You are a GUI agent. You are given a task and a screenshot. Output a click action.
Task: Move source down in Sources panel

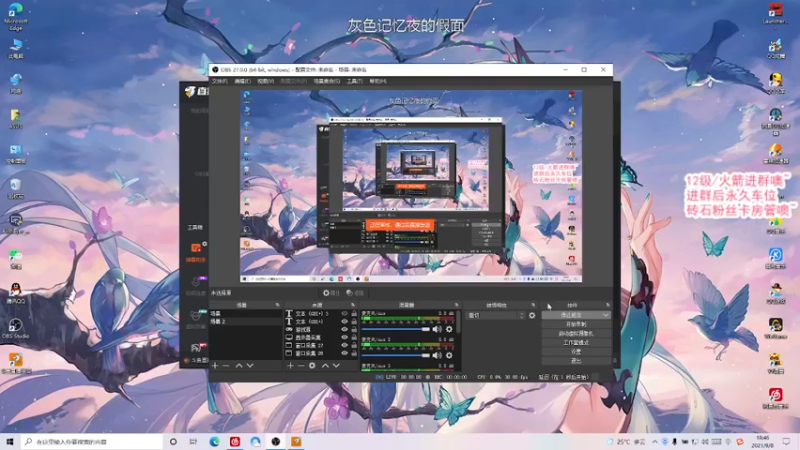tap(336, 366)
